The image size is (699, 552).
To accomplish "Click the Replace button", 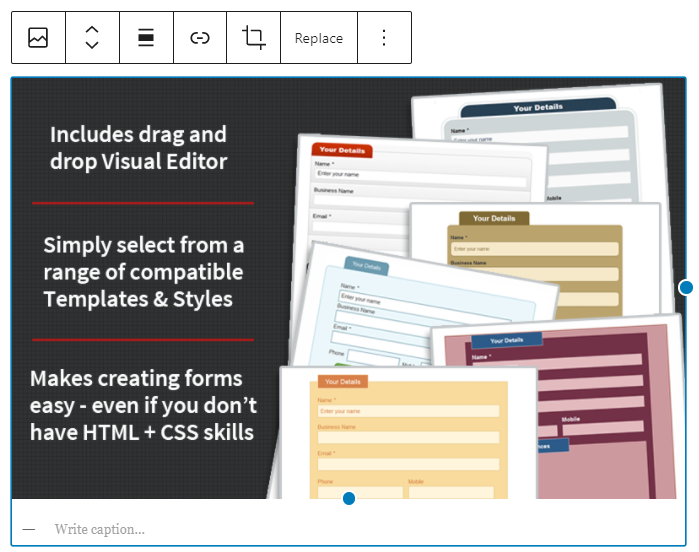I will tap(318, 38).
